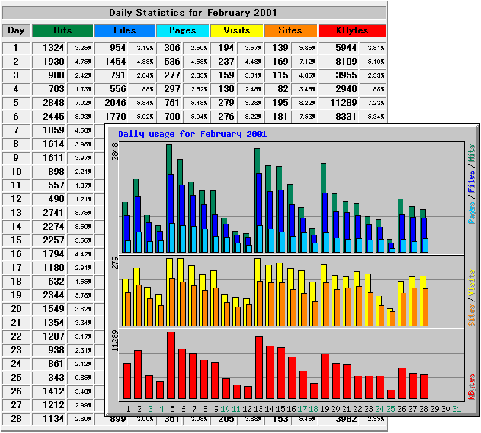This screenshot has height=433, width=481.
Task: Click the blue Files column header
Action: click(x=124, y=30)
